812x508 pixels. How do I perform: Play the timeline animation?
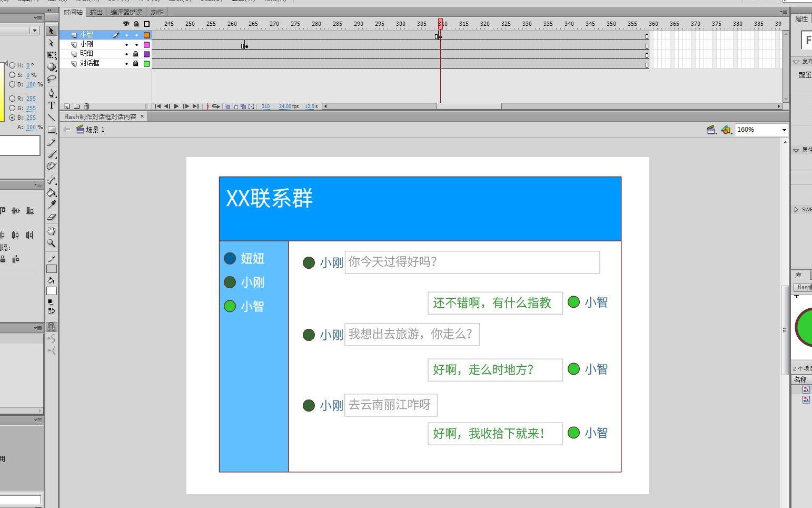tap(176, 106)
